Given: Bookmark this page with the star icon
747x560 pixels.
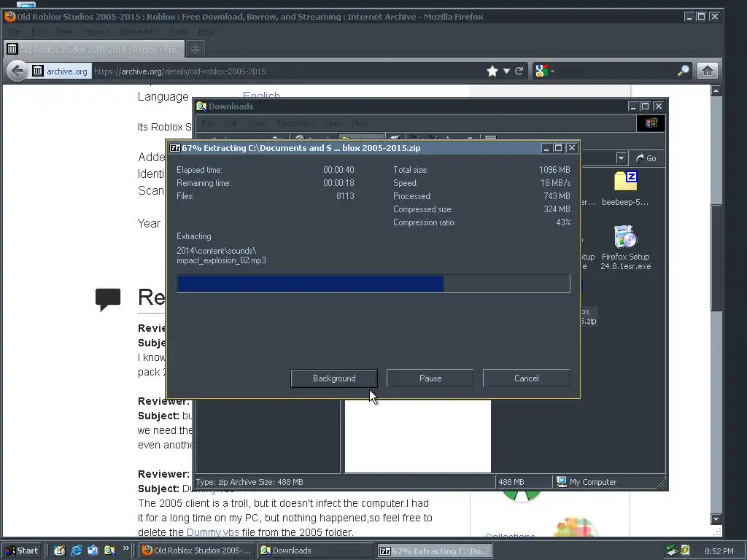Looking at the screenshot, I should coord(492,71).
